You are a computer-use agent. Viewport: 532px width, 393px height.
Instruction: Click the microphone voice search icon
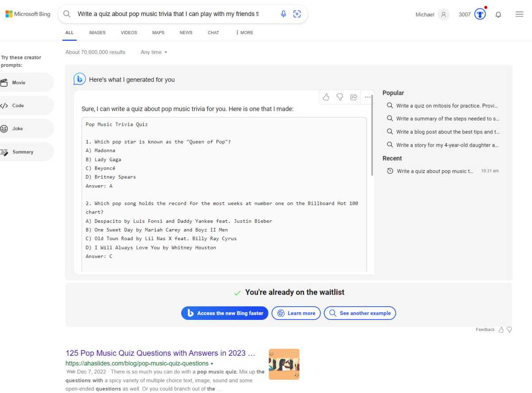tap(284, 14)
